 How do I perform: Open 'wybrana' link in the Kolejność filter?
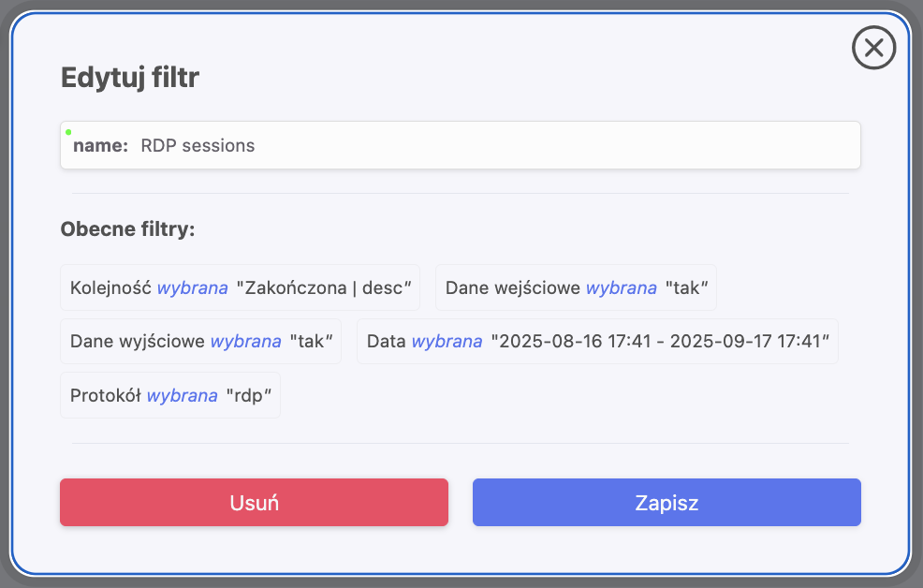coord(192,287)
